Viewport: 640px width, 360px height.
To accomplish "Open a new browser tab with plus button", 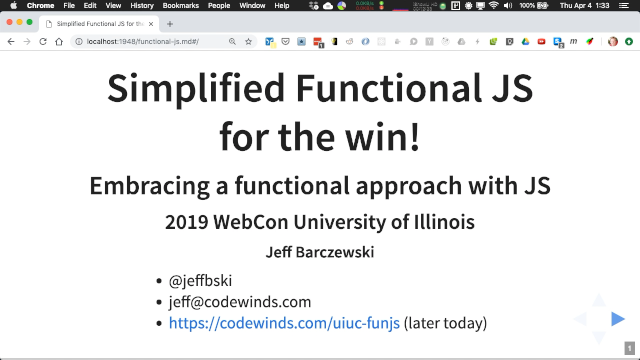I will (x=170, y=24).
